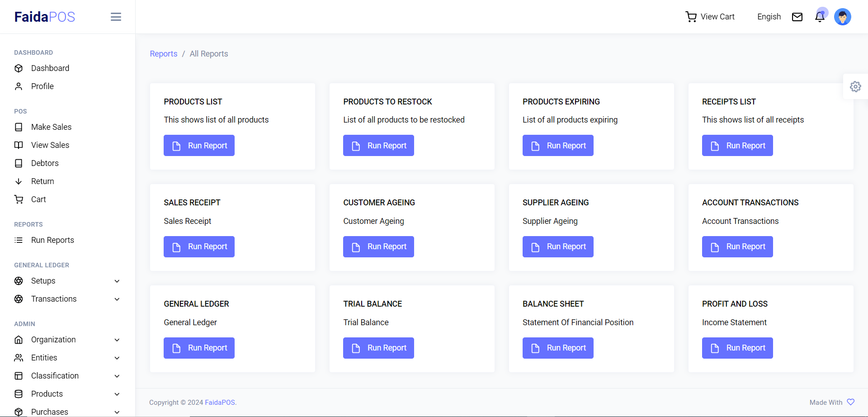Run the Products List report

(199, 146)
